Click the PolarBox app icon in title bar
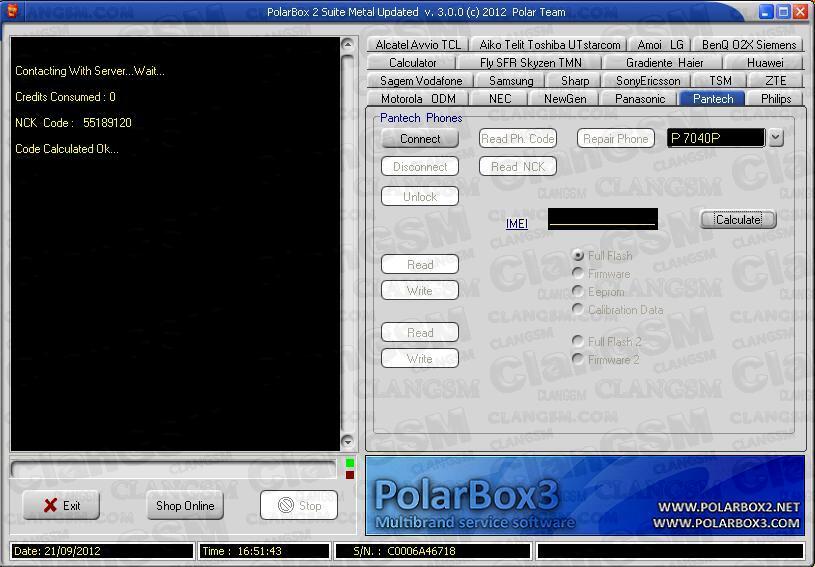This screenshot has width=815, height=567. pos(11,10)
